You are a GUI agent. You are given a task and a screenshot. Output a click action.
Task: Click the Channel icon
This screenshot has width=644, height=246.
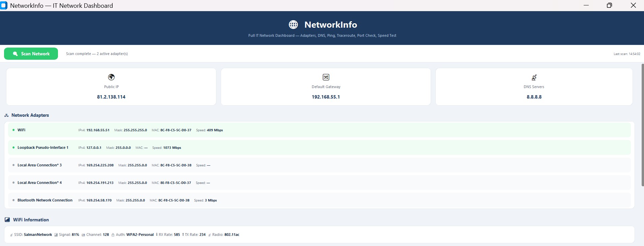83,235
